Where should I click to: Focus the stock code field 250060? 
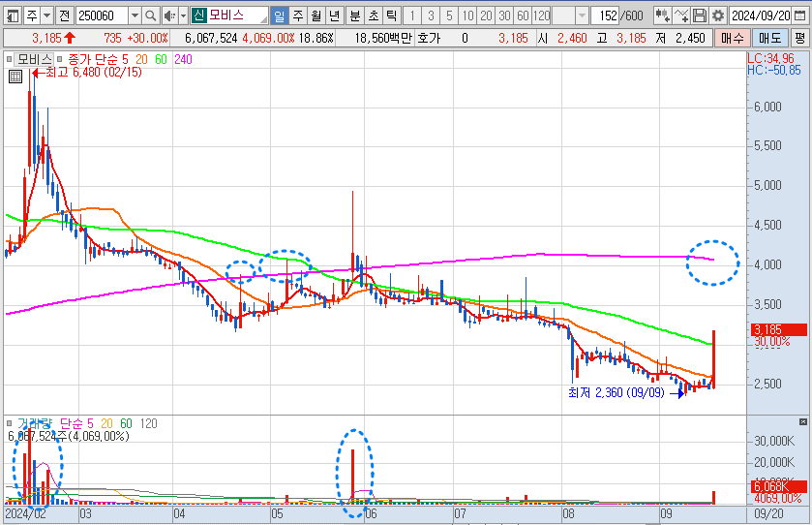click(x=102, y=16)
